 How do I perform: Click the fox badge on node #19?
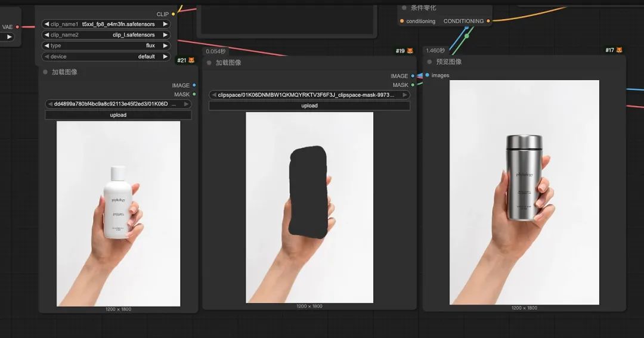[x=410, y=51]
